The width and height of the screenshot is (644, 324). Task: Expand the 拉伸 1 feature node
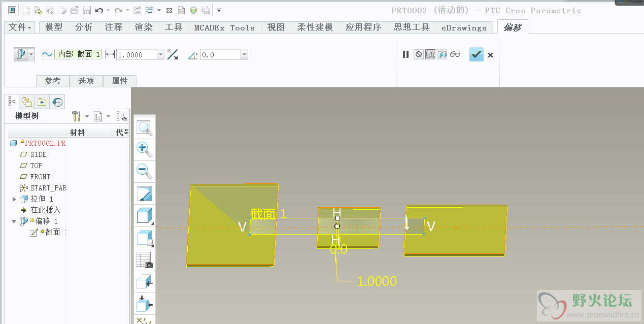coord(14,199)
